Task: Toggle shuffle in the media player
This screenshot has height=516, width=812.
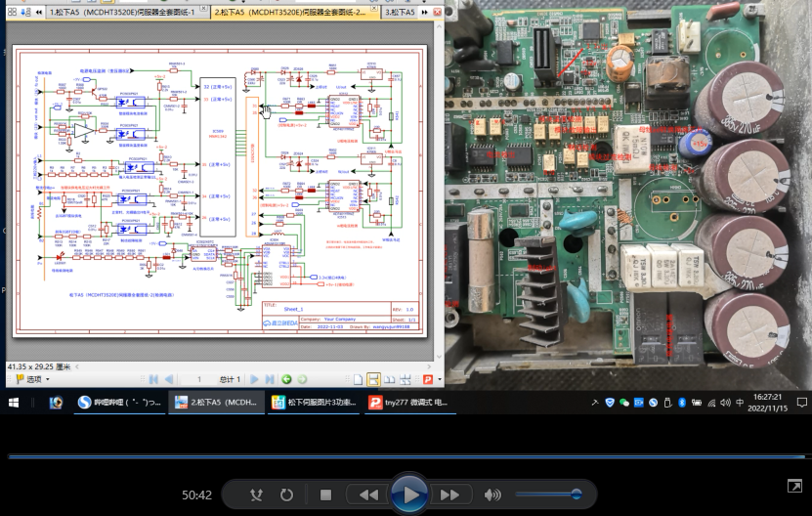Action: (256, 494)
